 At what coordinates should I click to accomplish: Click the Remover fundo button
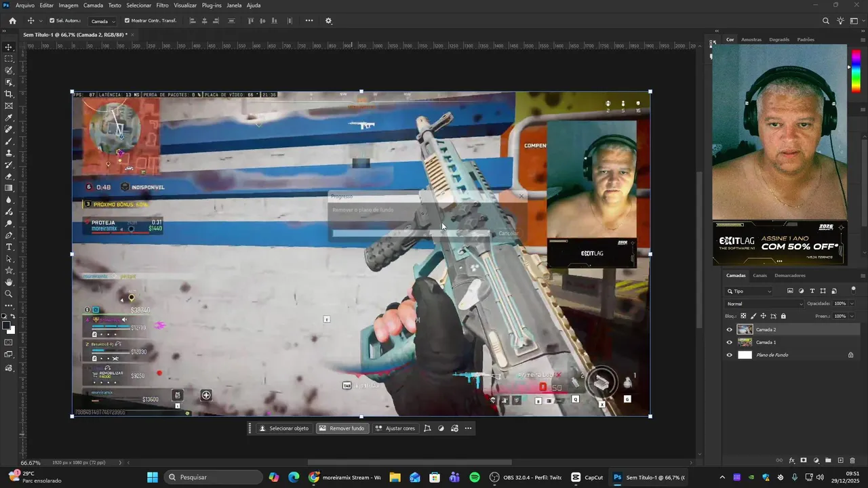[x=342, y=428]
